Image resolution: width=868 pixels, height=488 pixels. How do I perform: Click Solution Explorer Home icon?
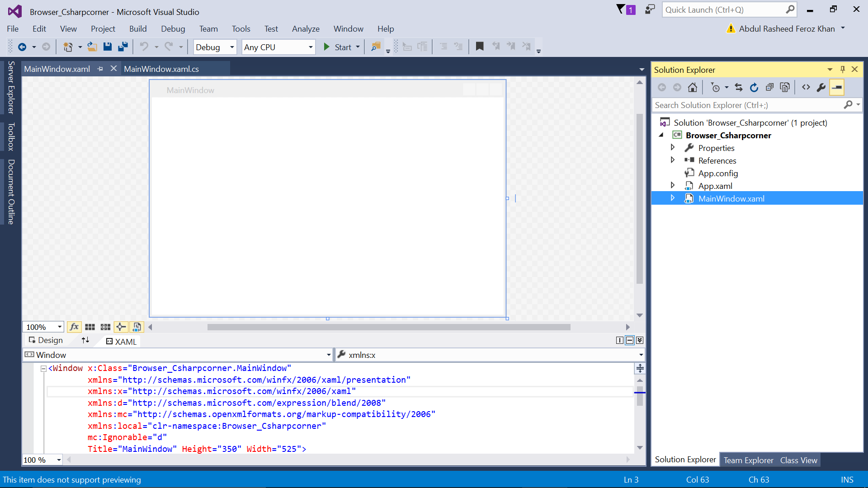(x=692, y=87)
